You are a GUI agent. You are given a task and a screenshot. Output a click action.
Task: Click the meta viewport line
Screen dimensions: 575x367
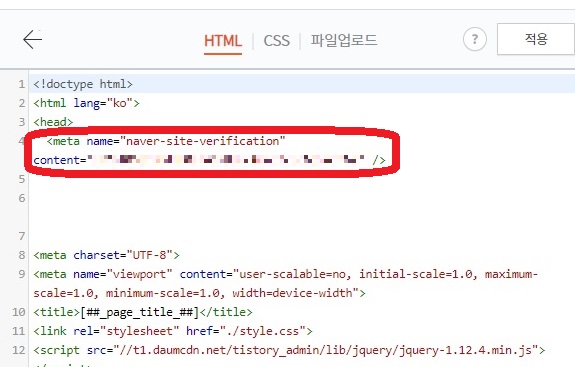coord(285,274)
